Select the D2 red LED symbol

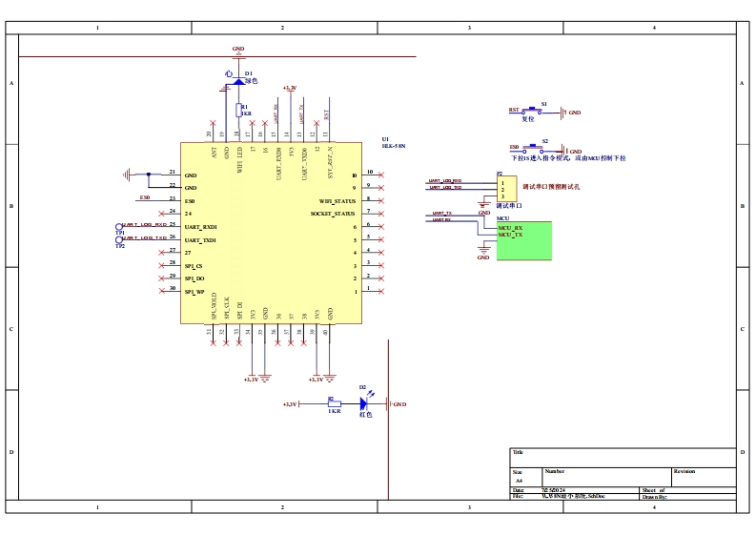pos(364,403)
